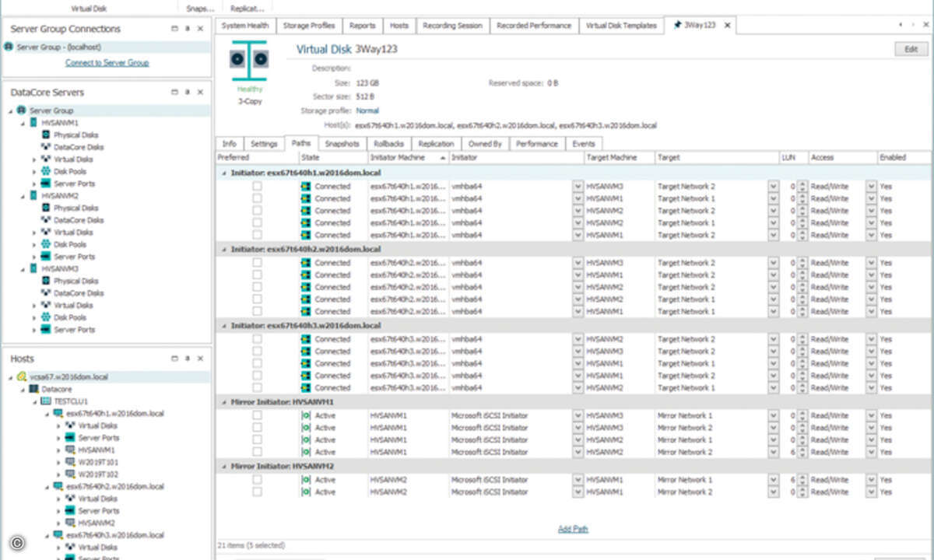This screenshot has height=560, width=934.
Task: Select the Datacore datacenter node
Action: [x=56, y=389]
